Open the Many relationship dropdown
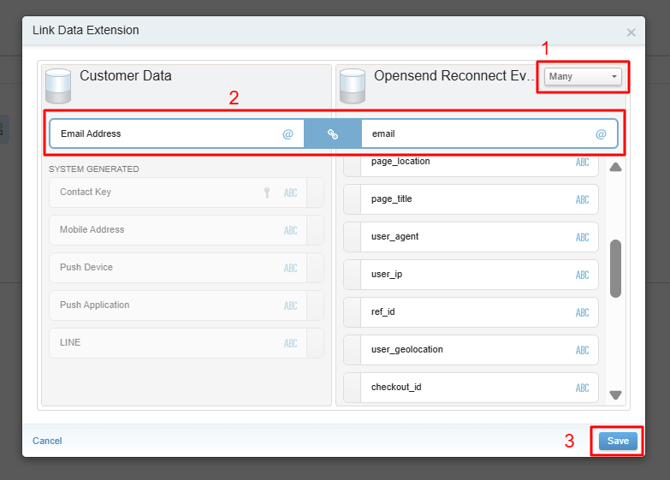 (584, 77)
